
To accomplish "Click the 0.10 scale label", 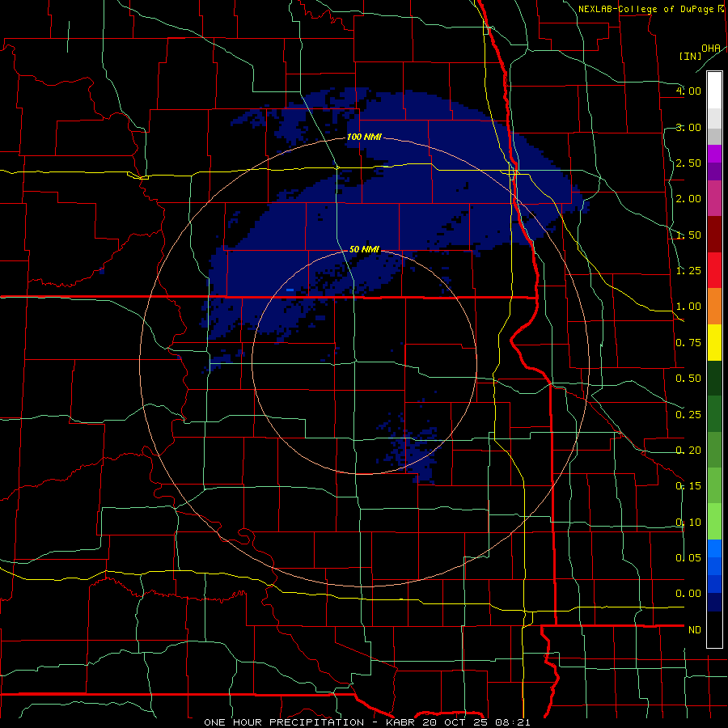I will point(688,522).
